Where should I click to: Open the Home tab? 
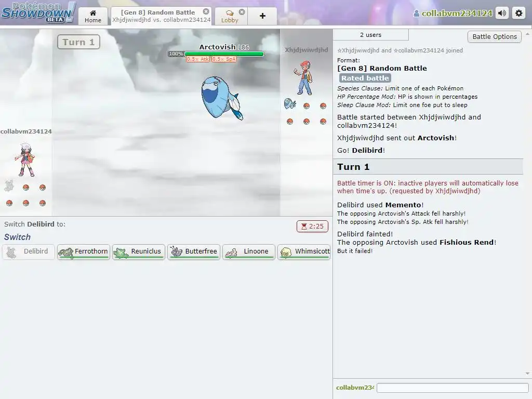click(92, 16)
